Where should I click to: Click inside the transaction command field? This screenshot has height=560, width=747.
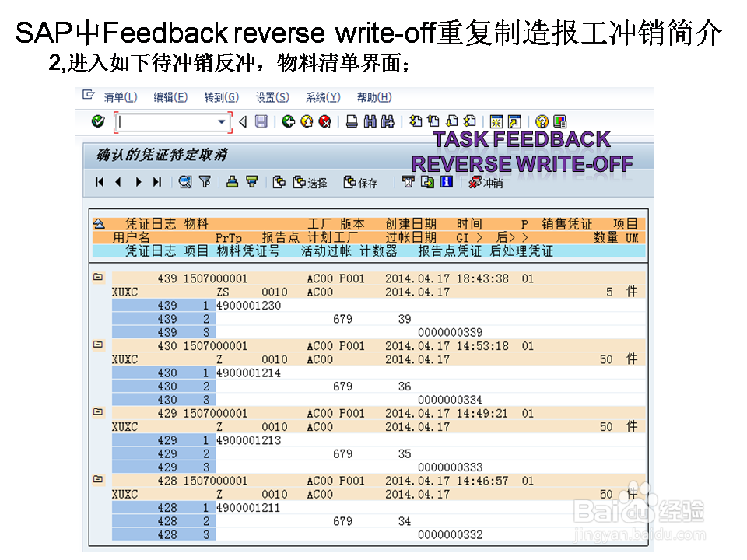pos(167,122)
